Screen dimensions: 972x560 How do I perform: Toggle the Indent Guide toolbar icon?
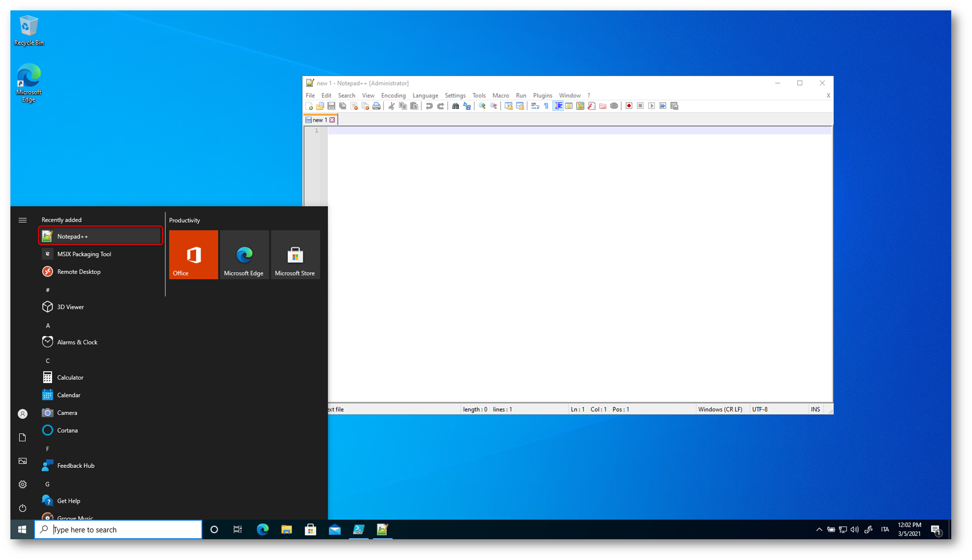tap(558, 106)
